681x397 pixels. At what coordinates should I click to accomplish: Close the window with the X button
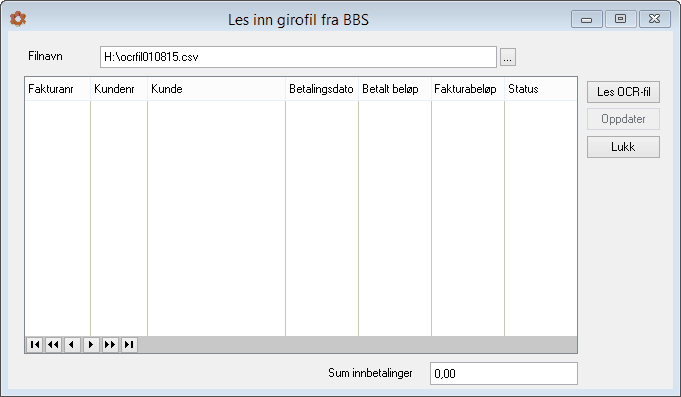pos(655,19)
